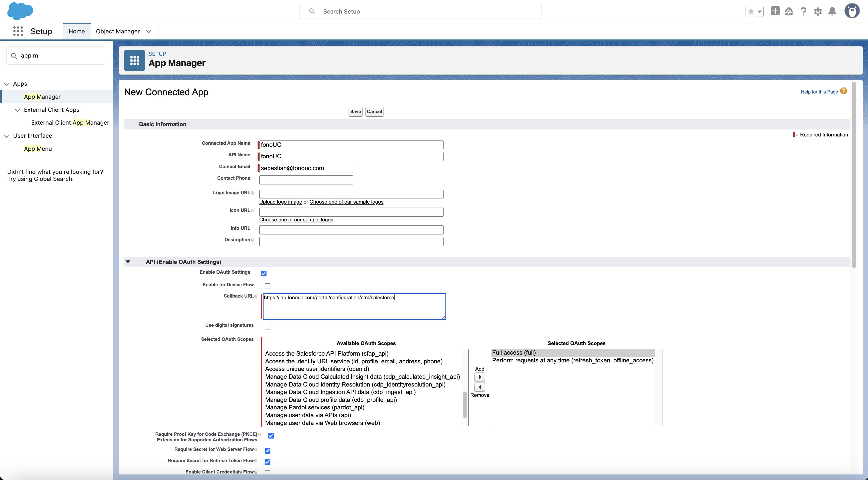
Task: Toggle Require Secret for Web Server Flow checkbox
Action: (x=268, y=450)
